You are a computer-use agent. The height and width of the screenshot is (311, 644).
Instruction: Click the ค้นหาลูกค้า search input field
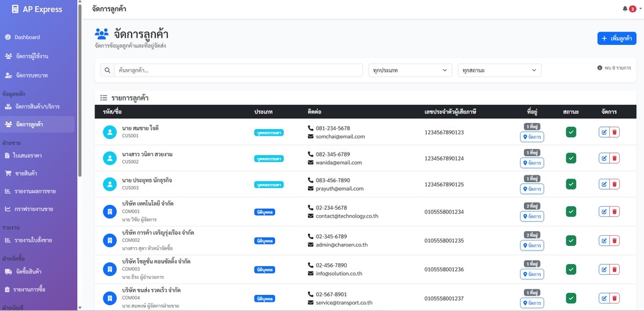[238, 70]
